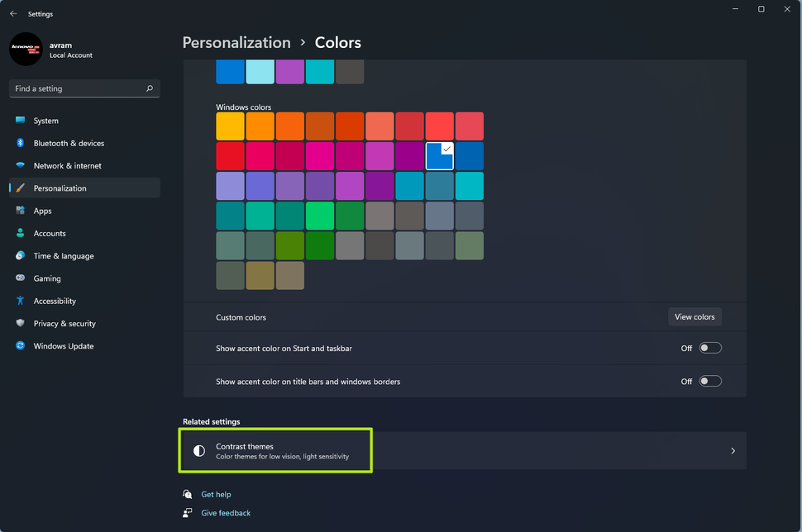Select the Time & language icon
The image size is (802, 532).
(20, 256)
